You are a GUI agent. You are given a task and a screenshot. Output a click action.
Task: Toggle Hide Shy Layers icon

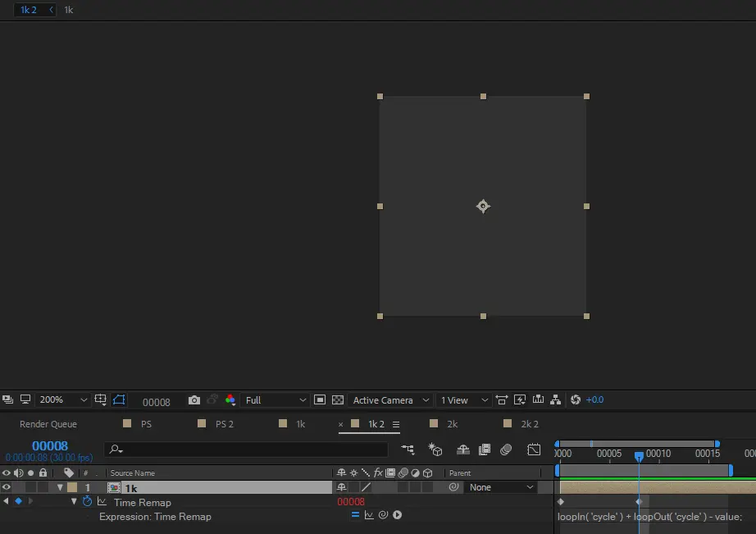(x=462, y=450)
